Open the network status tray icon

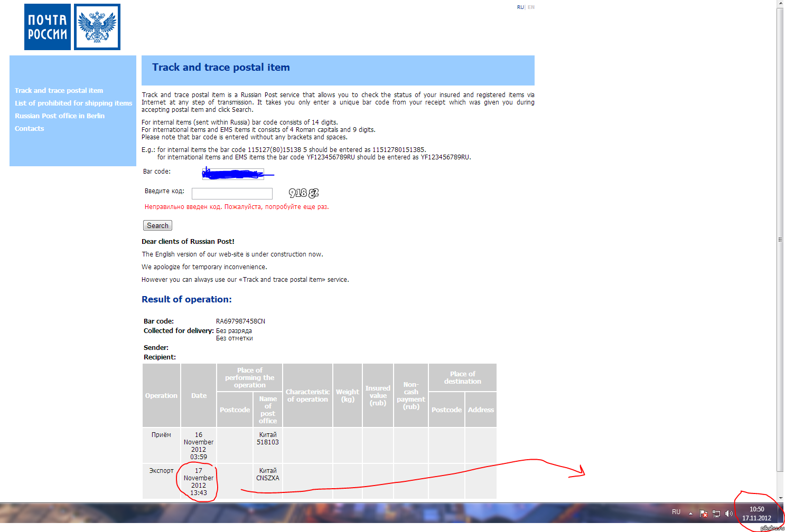coord(716,513)
